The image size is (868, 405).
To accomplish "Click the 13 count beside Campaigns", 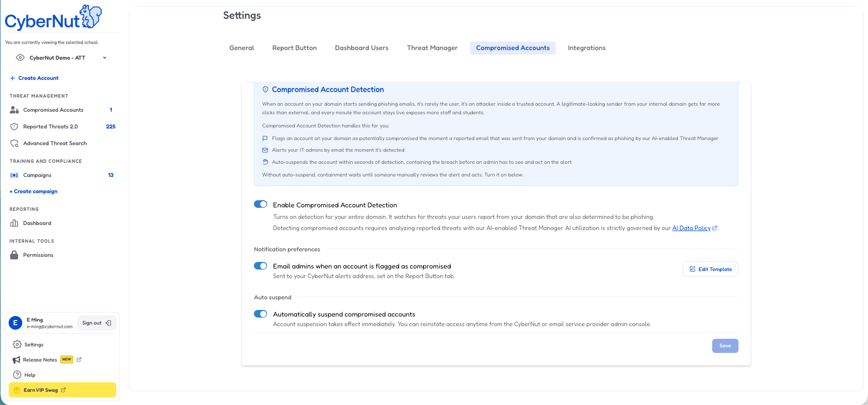I will [x=111, y=175].
